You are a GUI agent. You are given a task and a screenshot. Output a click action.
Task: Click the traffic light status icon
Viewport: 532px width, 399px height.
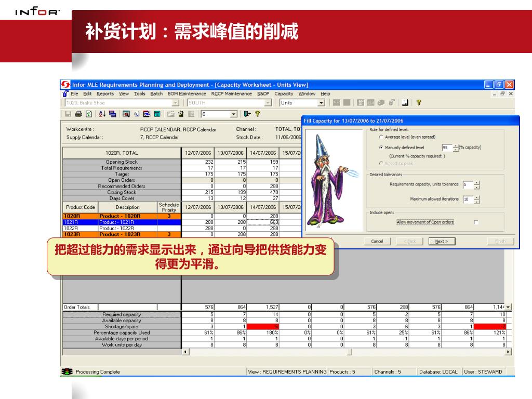[x=67, y=372]
